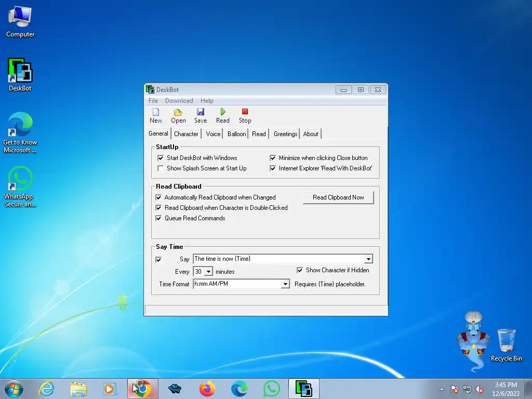Toggle Read Clipboard when Character is Double-Clicked
Viewport: 532px width, 399px height.
coord(158,208)
